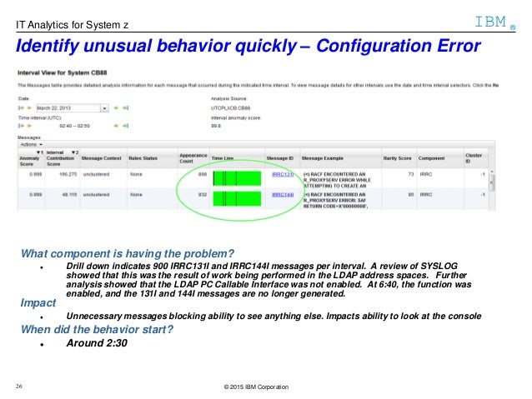Go to next date green arrow
Screen dimensions: 532x399
(x=116, y=107)
